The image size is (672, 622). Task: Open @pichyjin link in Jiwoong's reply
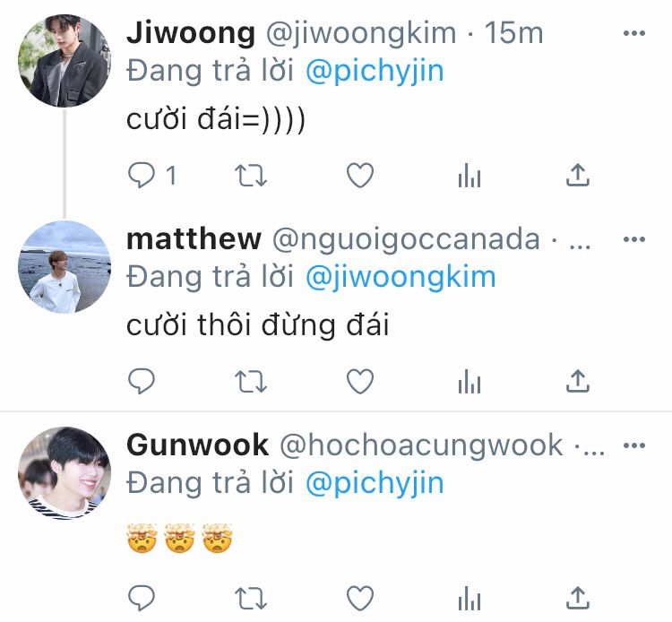pyautogui.click(x=375, y=71)
